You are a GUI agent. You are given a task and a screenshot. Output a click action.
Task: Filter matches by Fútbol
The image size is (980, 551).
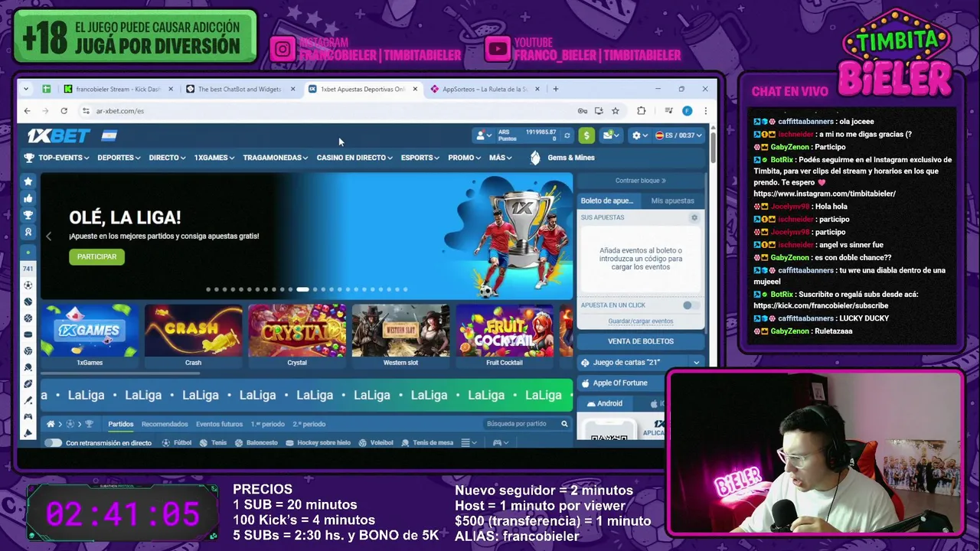coord(177,443)
